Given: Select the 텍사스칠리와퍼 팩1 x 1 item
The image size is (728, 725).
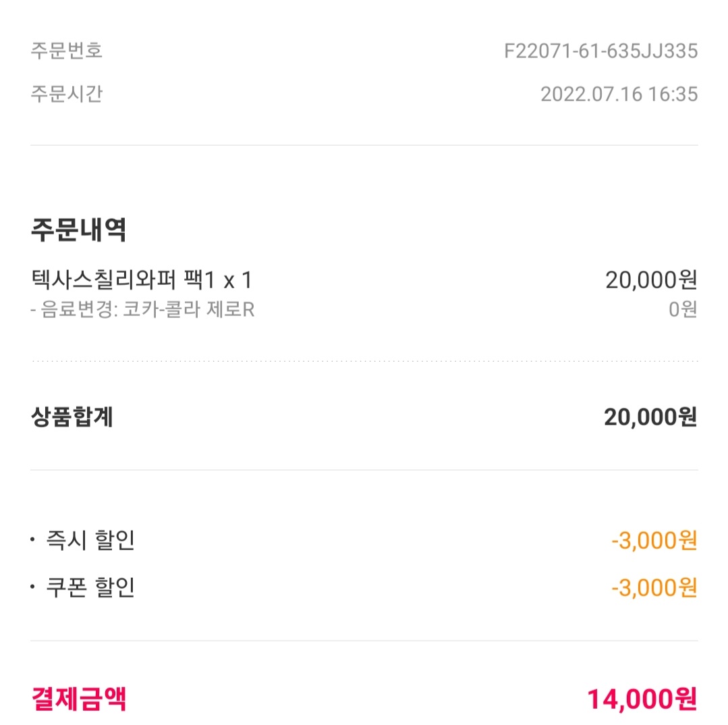Looking at the screenshot, I should tap(142, 279).
